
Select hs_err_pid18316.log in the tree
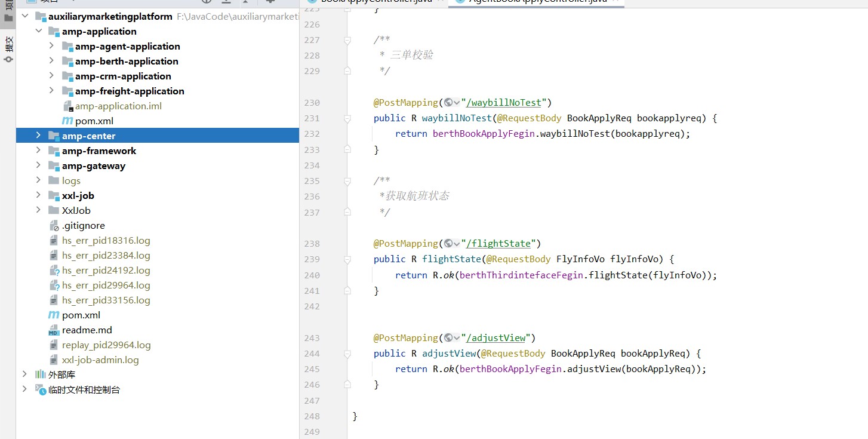point(106,240)
